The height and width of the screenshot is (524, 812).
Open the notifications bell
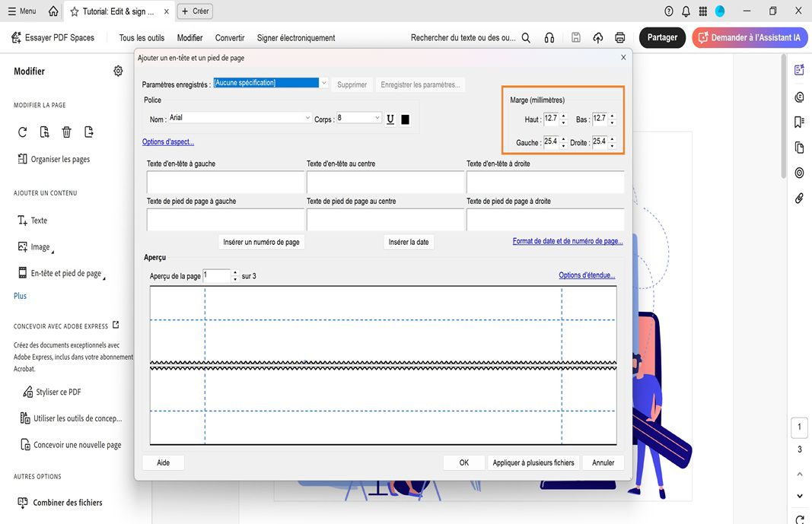point(686,11)
